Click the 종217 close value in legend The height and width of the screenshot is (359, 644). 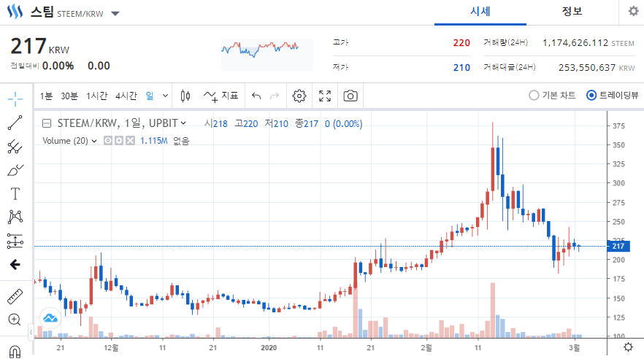point(307,123)
